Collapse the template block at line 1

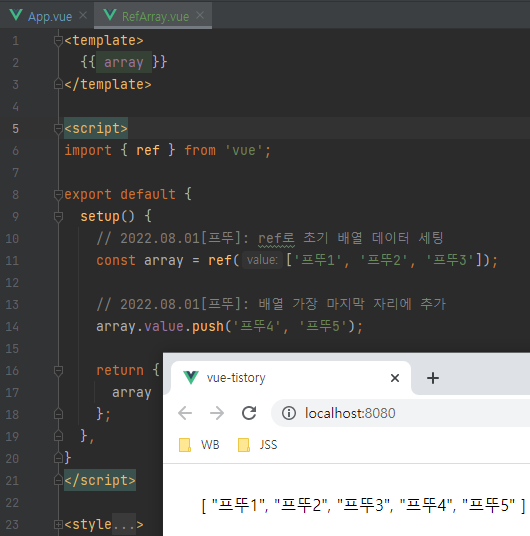[x=58, y=41]
